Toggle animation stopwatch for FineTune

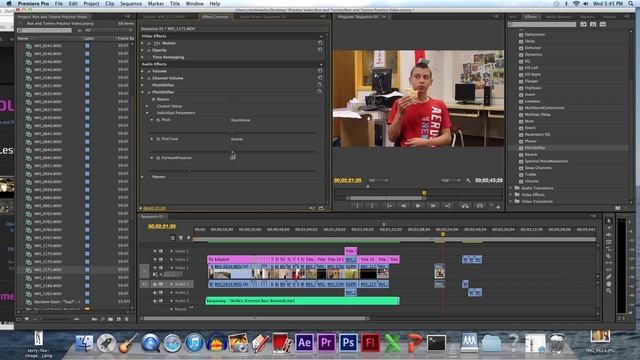[x=158, y=139]
